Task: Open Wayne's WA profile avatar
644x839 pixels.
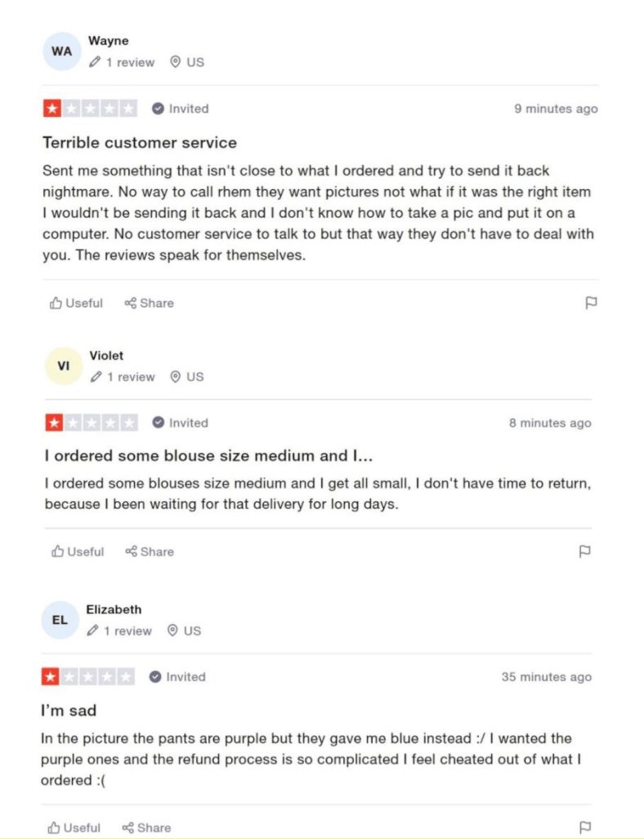Action: click(62, 51)
